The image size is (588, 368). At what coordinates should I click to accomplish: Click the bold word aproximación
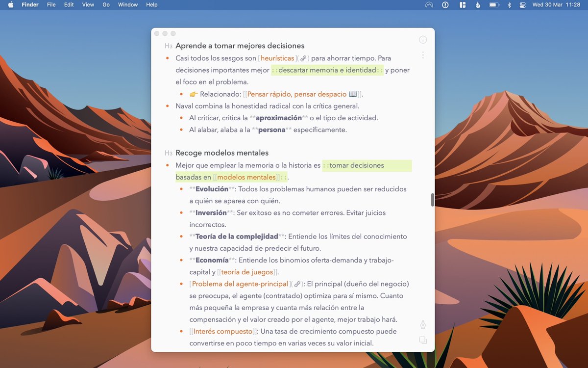(x=279, y=118)
